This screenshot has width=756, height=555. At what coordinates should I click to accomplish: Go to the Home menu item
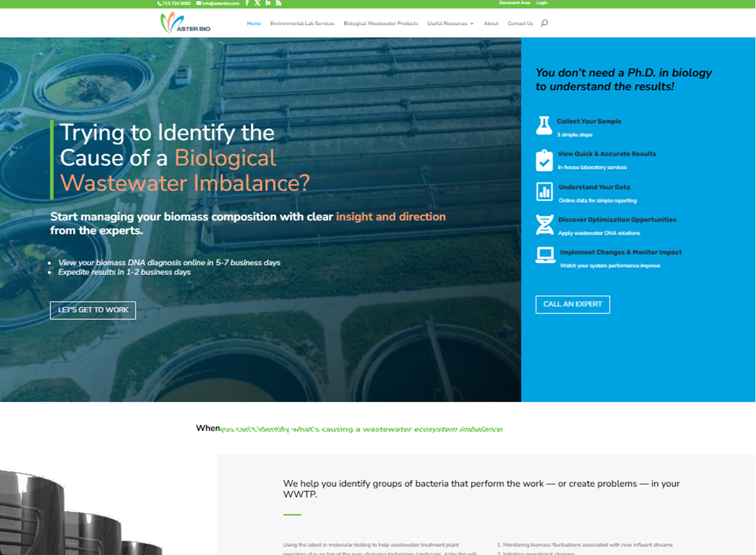253,24
